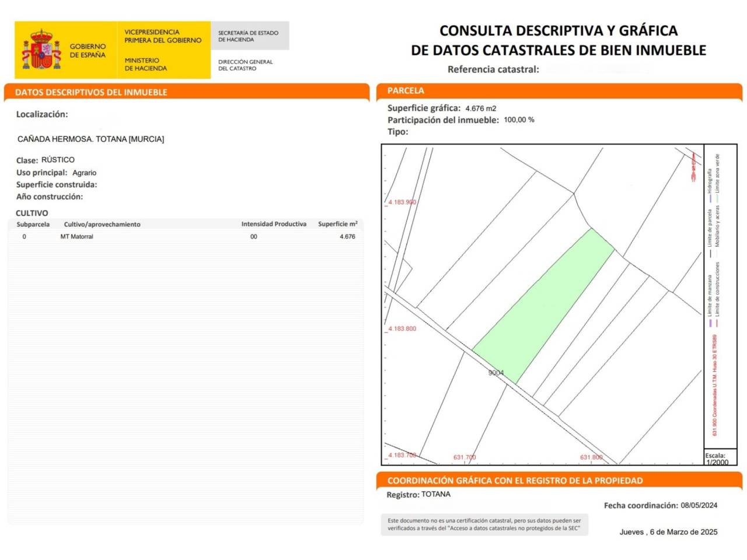Screen dimensions: 747x560
Task: Click the Spanish coat of arms emblem
Action: [x=41, y=50]
